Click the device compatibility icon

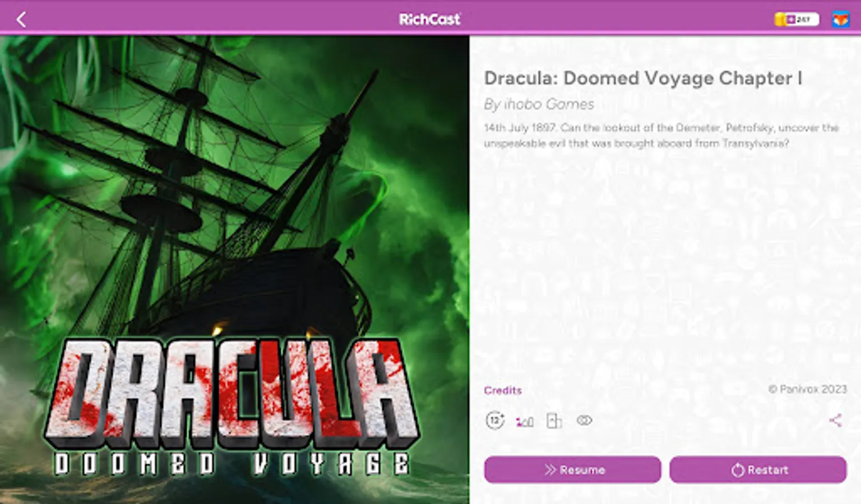[x=554, y=421]
